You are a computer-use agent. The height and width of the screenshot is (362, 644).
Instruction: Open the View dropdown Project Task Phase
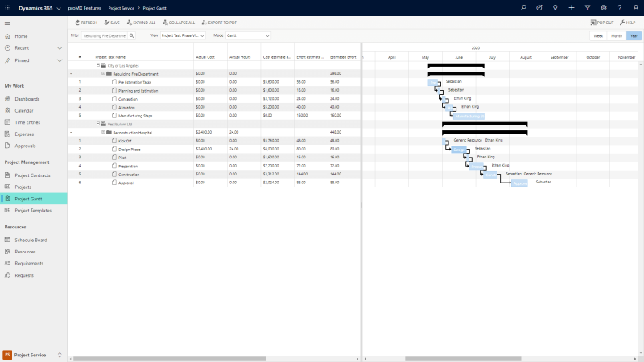(183, 35)
